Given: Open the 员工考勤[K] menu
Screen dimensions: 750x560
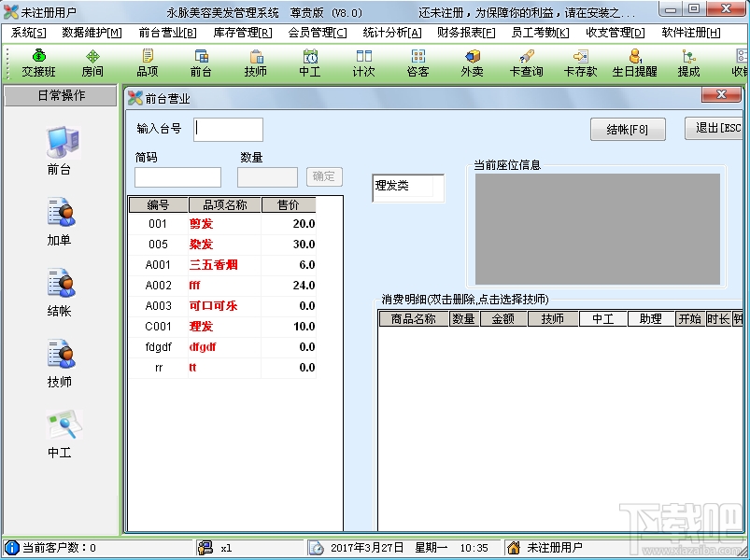Looking at the screenshot, I should [541, 33].
